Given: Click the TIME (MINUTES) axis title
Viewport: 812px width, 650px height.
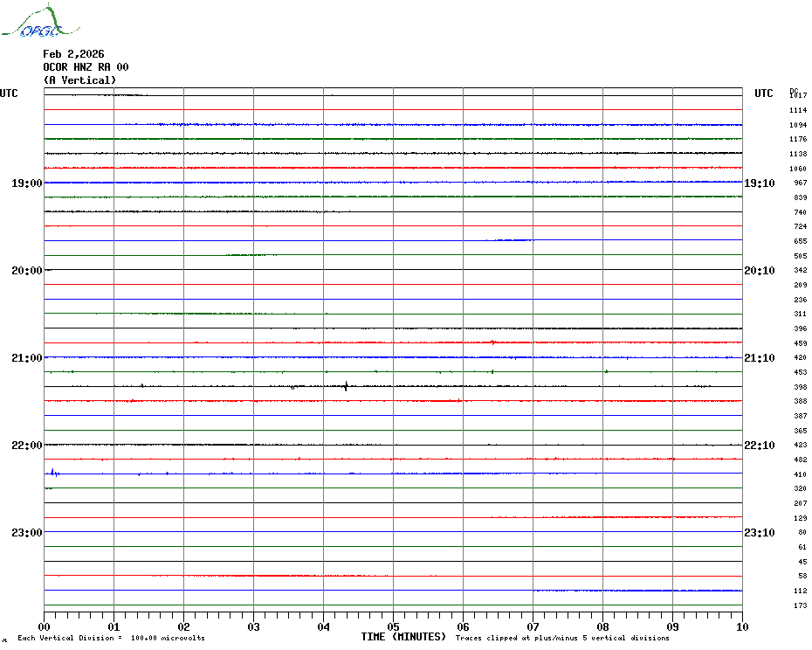Looking at the screenshot, I should click(x=403, y=637).
